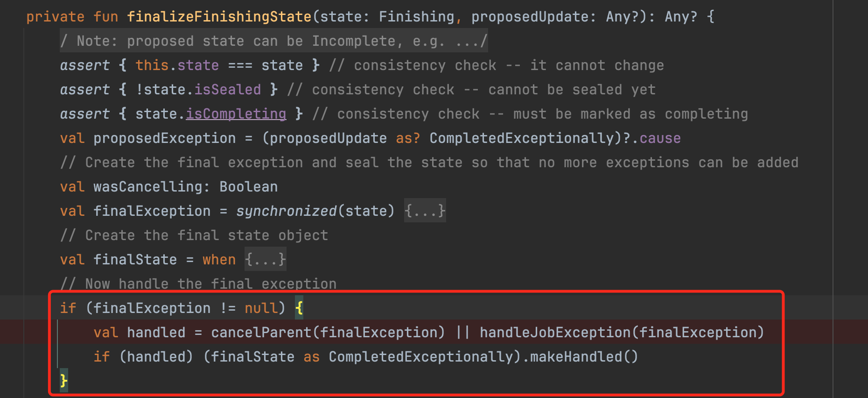Click the makeHandled() method call
Screen dimensions: 868x398
tap(583, 357)
